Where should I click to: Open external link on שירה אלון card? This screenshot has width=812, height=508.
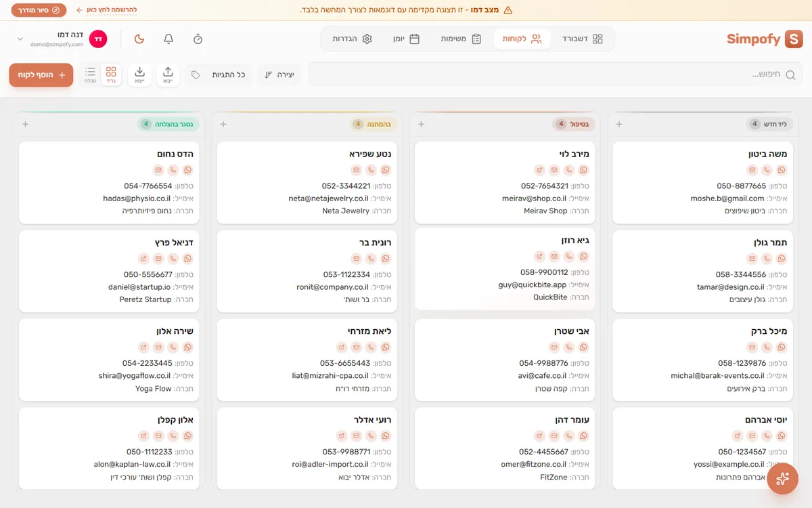point(143,347)
